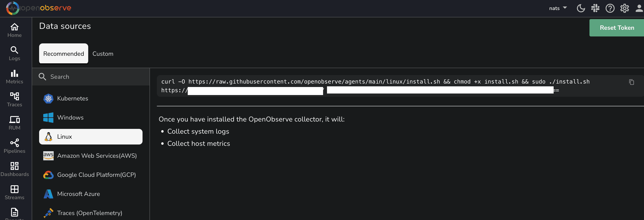Screen dimensions: 644x220
Task: Toggle dark mode with the moon icon
Action: pos(581,8)
